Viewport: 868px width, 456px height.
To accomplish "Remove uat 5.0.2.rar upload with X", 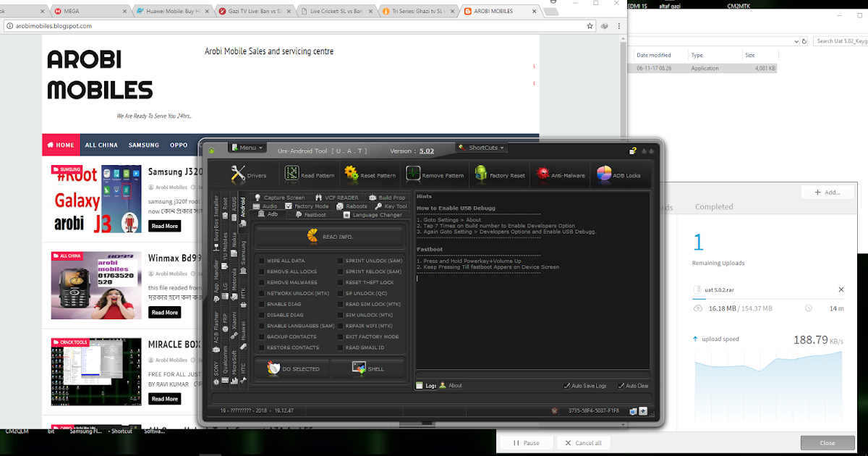I will click(x=841, y=290).
